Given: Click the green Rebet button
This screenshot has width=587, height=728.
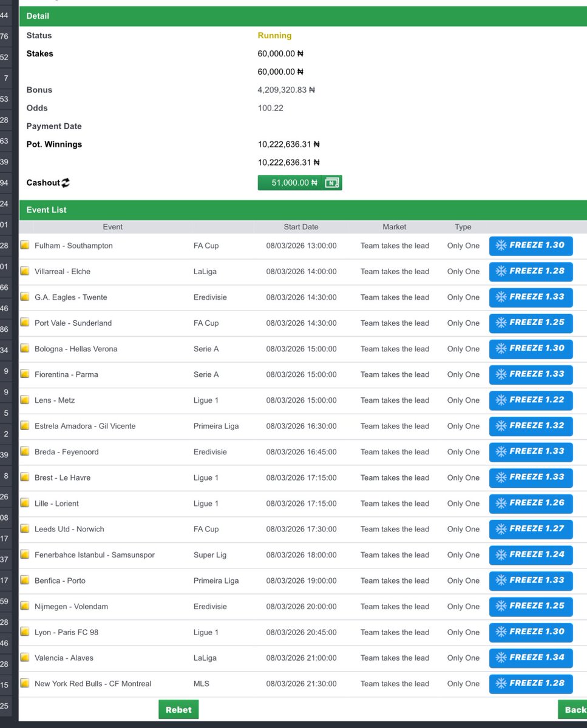Looking at the screenshot, I should (x=178, y=710).
